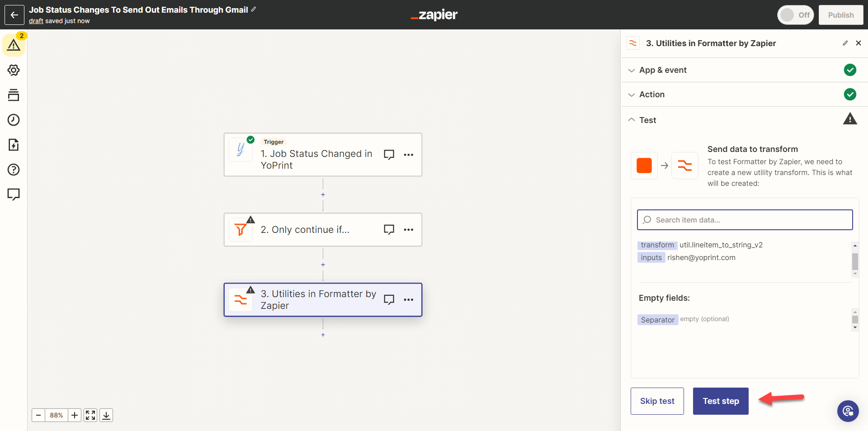
Task: Open Zap settings gear icon
Action: (14, 70)
